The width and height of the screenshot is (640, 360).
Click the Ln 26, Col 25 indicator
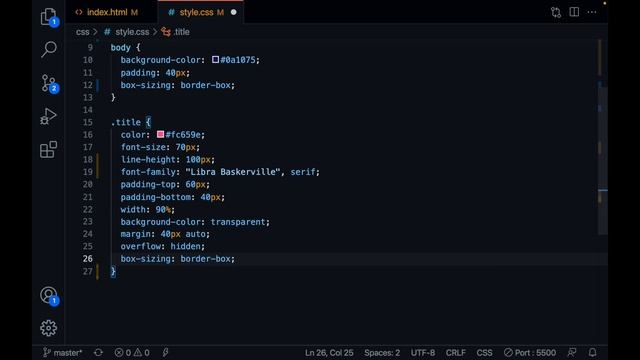pyautogui.click(x=329, y=353)
